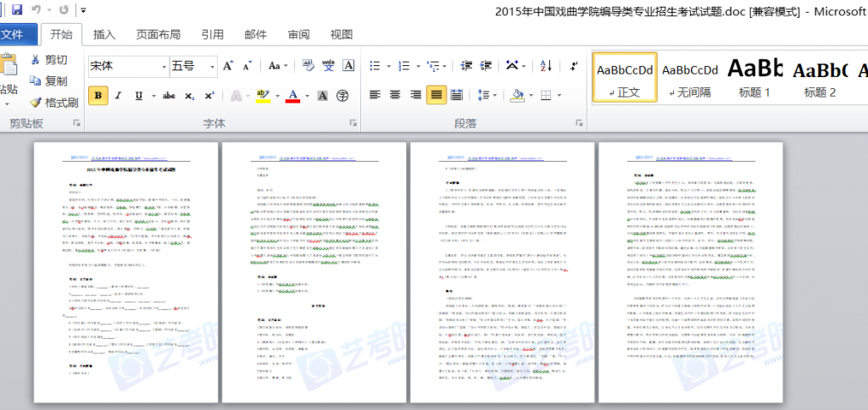868x410 pixels.
Task: Open the 页面布局 tab
Action: pyautogui.click(x=159, y=35)
